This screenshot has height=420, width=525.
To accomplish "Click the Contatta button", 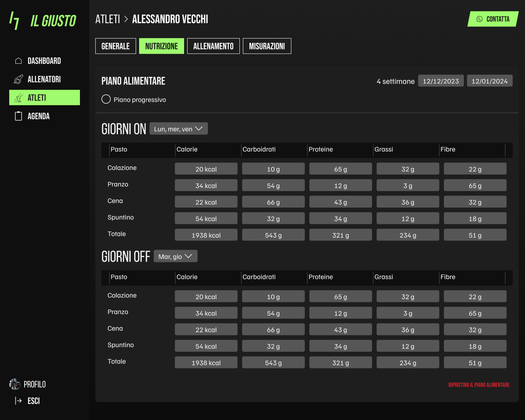I will click(x=493, y=19).
